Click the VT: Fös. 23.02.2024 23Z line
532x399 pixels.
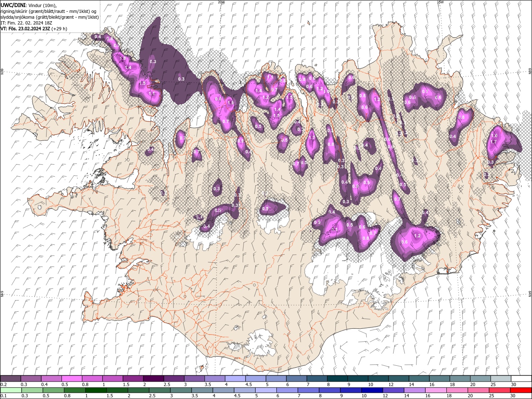[x=34, y=29]
